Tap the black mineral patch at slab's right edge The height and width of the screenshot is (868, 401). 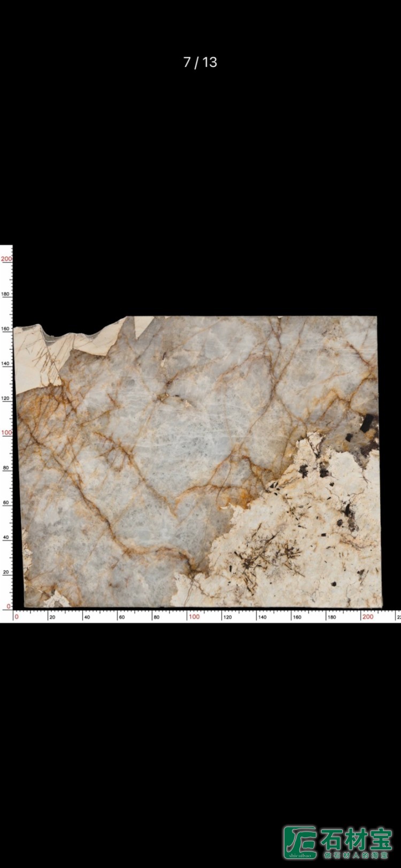(x=367, y=424)
